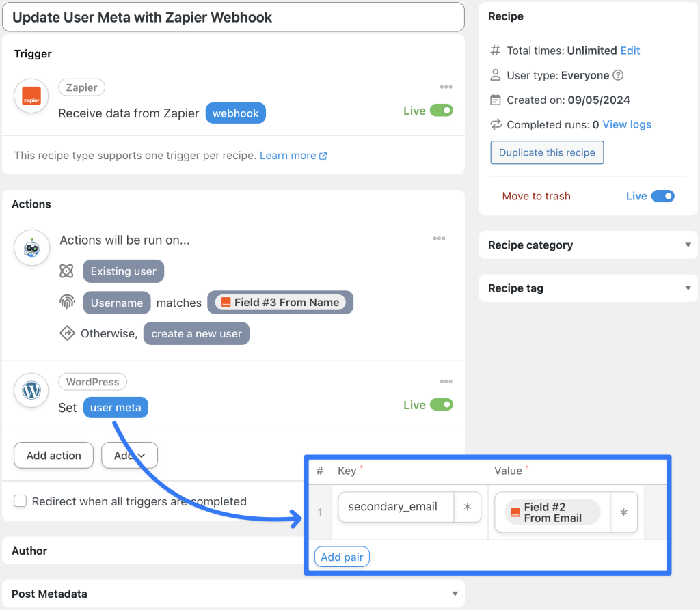This screenshot has height=610, width=700.
Task: Open the three-dot menu on the Zapier trigger
Action: [x=446, y=87]
